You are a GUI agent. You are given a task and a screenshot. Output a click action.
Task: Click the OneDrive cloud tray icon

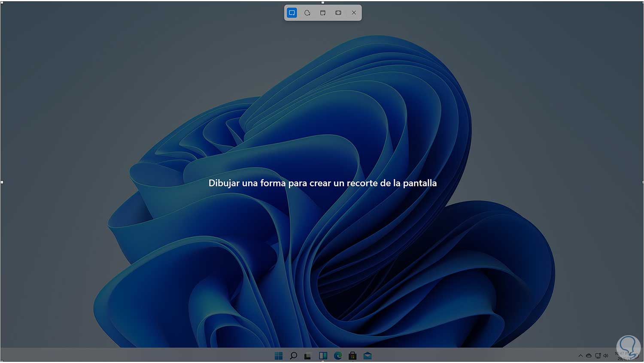click(x=589, y=356)
